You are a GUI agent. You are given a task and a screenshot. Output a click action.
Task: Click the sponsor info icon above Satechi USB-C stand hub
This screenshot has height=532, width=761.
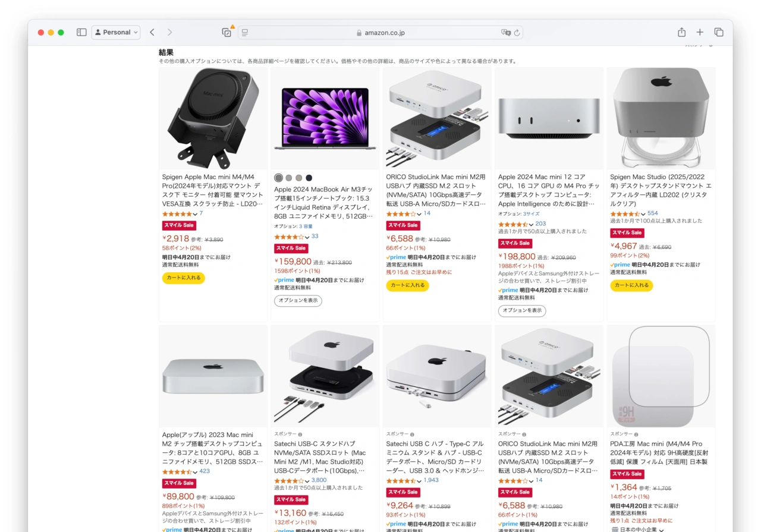tap(300, 435)
